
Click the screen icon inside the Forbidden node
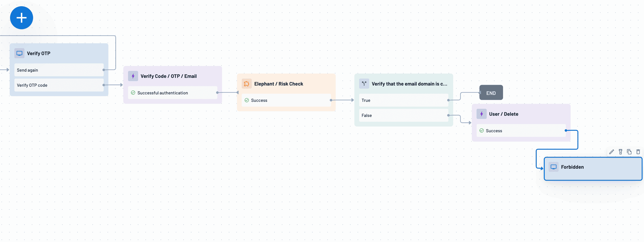[x=553, y=167]
